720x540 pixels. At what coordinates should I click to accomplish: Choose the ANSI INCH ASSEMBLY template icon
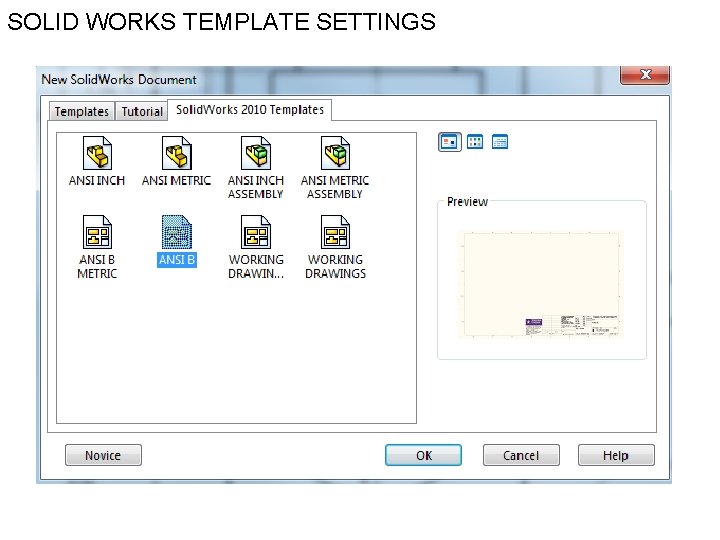[256, 153]
